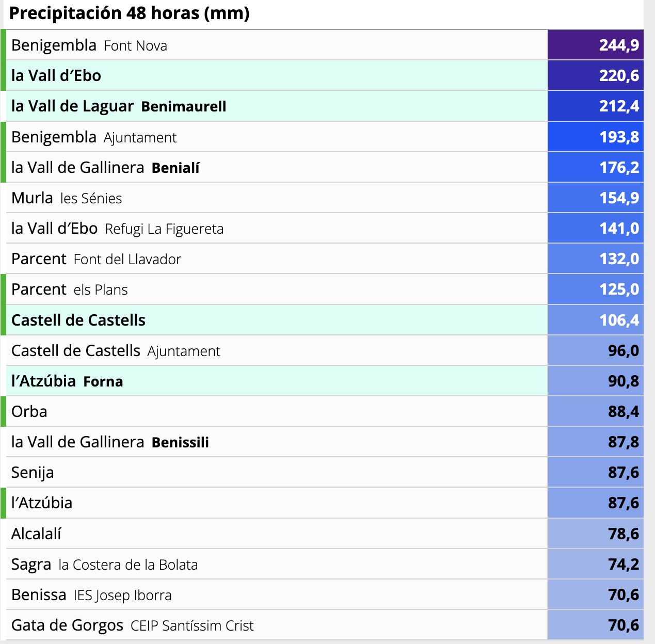Select the Alcalalí station row
This screenshot has height=644, width=655.
325,534
